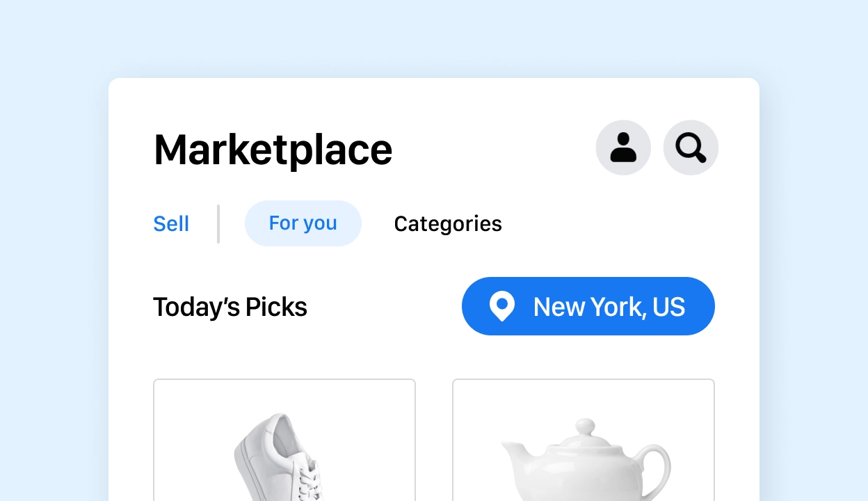Viewport: 868px width, 501px height.
Task: Click the Marketplace page title
Action: point(273,150)
